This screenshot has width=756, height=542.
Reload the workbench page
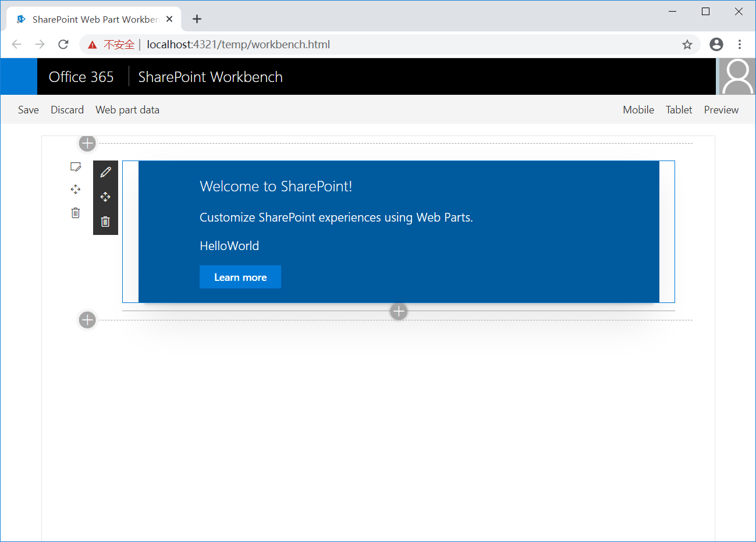click(63, 44)
